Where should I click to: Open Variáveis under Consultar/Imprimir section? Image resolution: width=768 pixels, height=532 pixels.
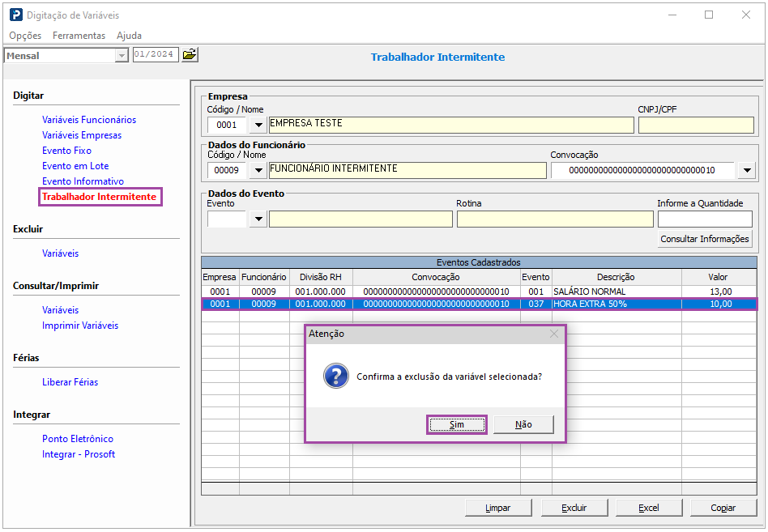60,310
